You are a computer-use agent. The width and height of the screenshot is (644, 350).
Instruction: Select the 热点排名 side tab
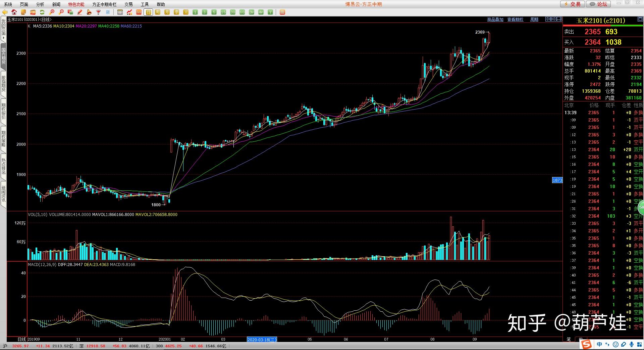[x=3, y=167]
